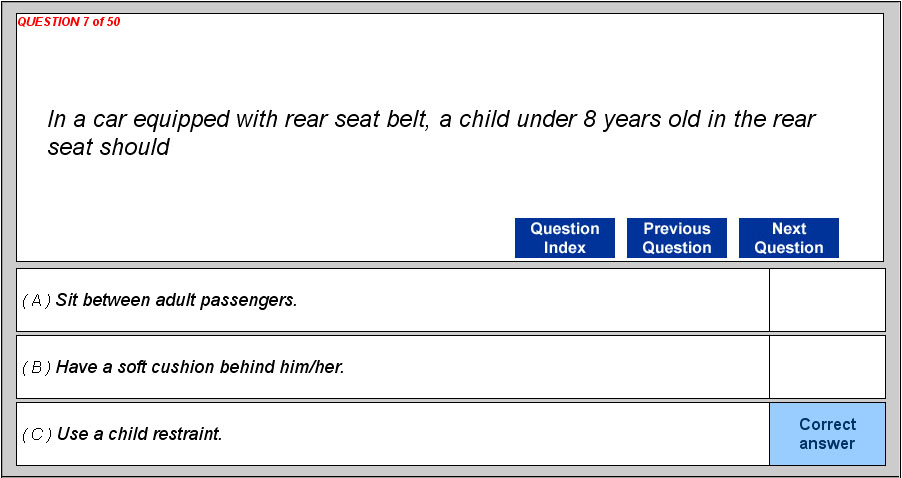Click the question text about rear seat belt
Screen dimensions: 902x478
point(430,120)
